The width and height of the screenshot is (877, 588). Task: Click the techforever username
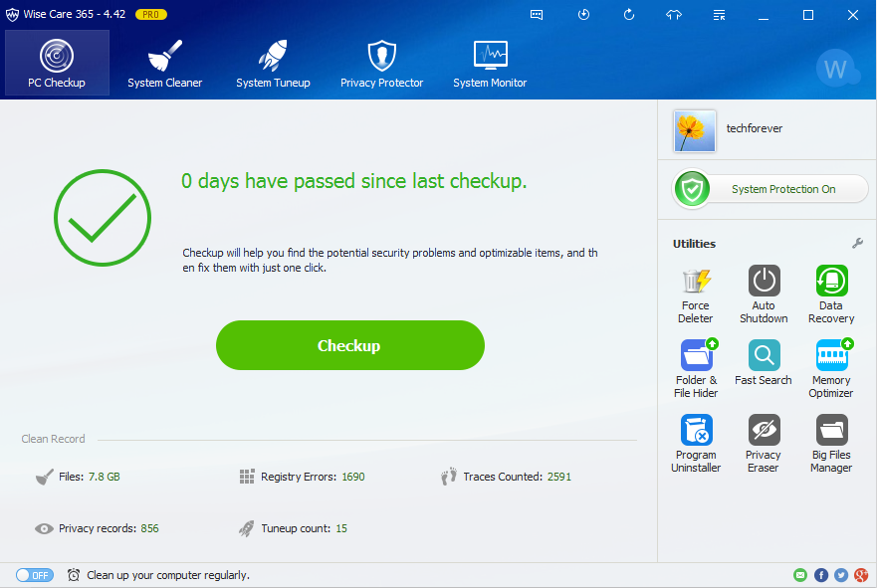754,128
